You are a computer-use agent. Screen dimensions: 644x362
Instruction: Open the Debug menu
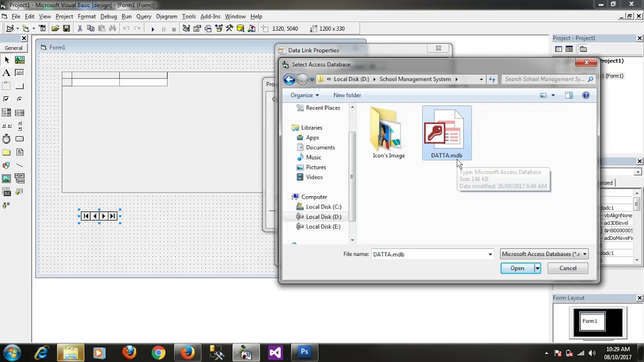(108, 17)
